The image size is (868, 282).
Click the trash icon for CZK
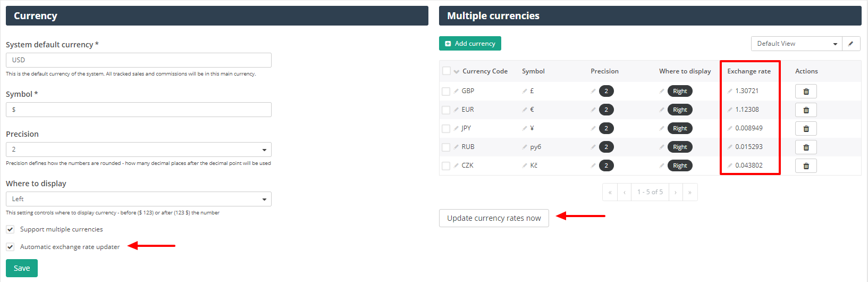(806, 165)
